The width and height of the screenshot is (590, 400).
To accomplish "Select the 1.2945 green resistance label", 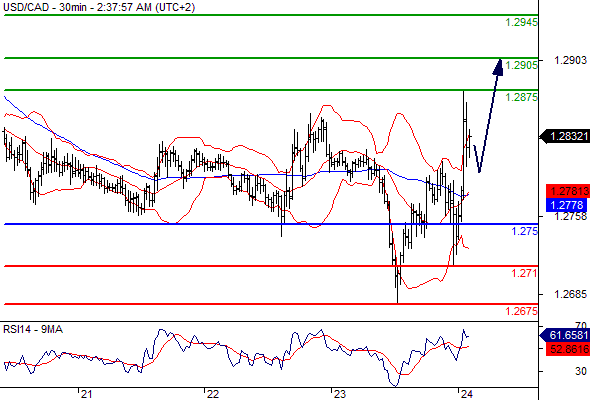I will tap(522, 22).
